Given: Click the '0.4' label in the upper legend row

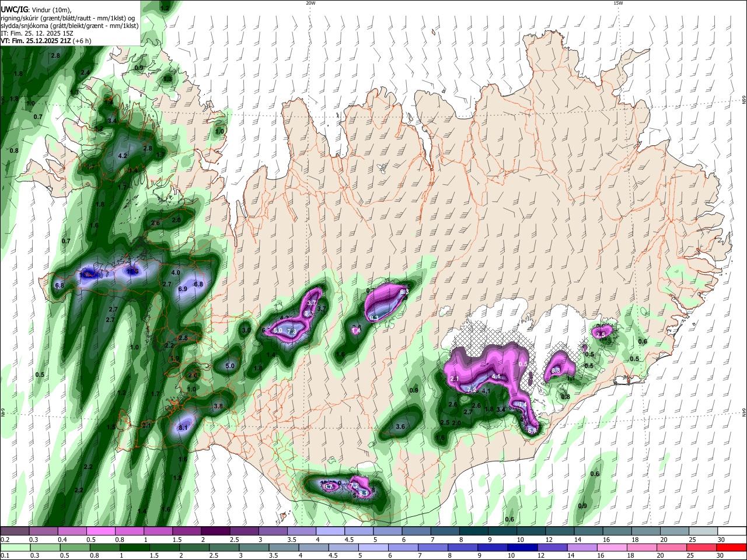Looking at the screenshot, I should click(62, 540).
